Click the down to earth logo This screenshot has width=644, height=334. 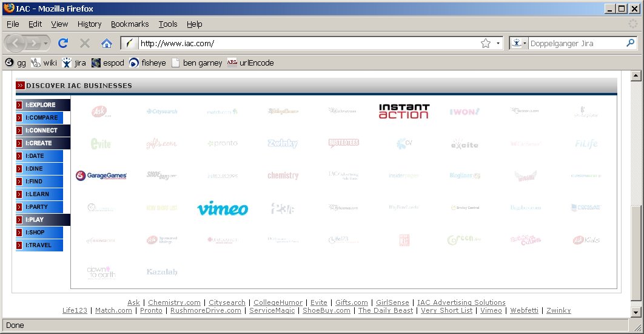click(x=101, y=272)
